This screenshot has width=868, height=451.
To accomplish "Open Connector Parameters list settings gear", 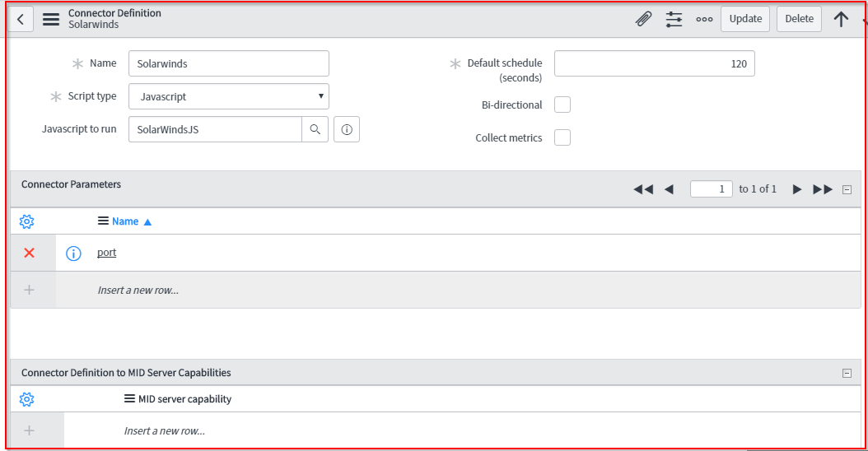I will click(x=26, y=221).
